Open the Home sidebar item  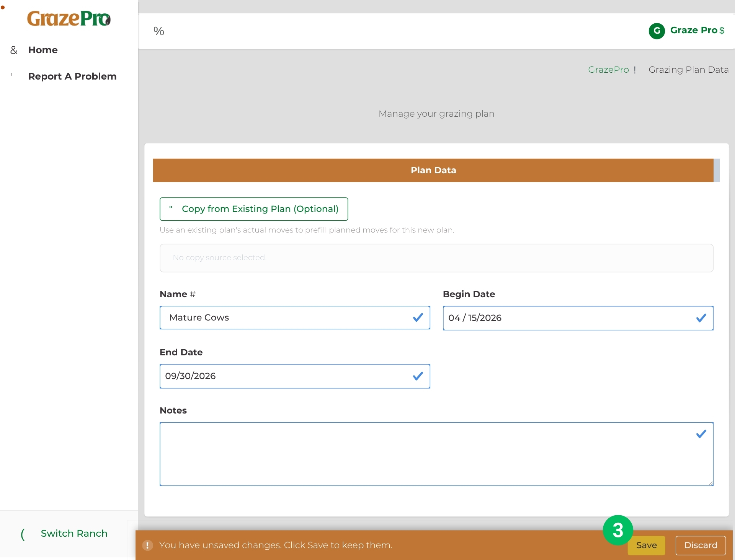tap(43, 50)
